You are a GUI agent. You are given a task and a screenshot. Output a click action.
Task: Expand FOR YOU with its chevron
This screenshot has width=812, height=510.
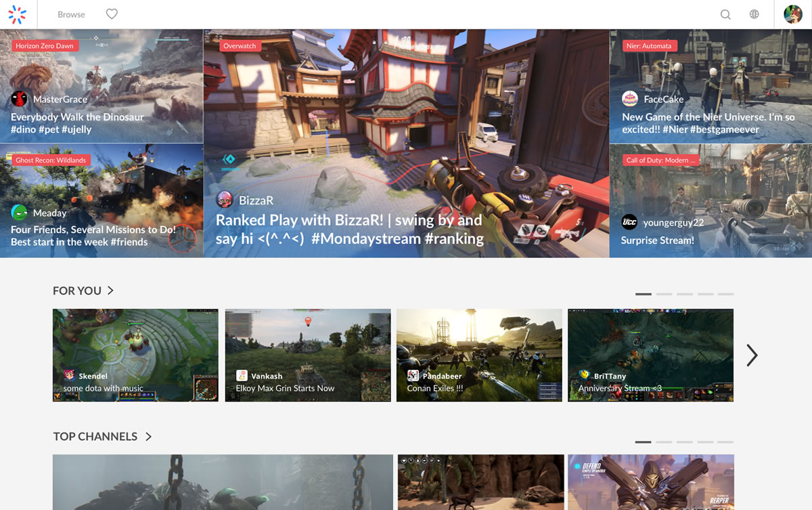[x=110, y=291]
